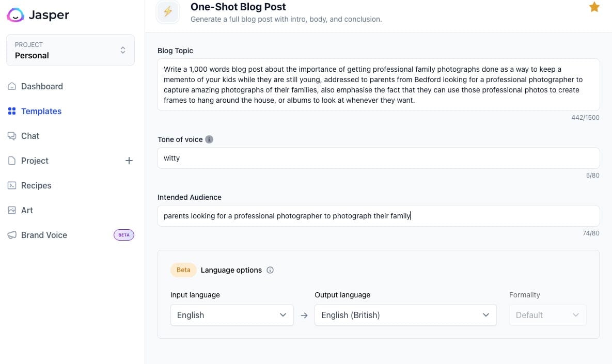Open Art from the sidebar icon
The width and height of the screenshot is (612, 364).
click(x=12, y=210)
